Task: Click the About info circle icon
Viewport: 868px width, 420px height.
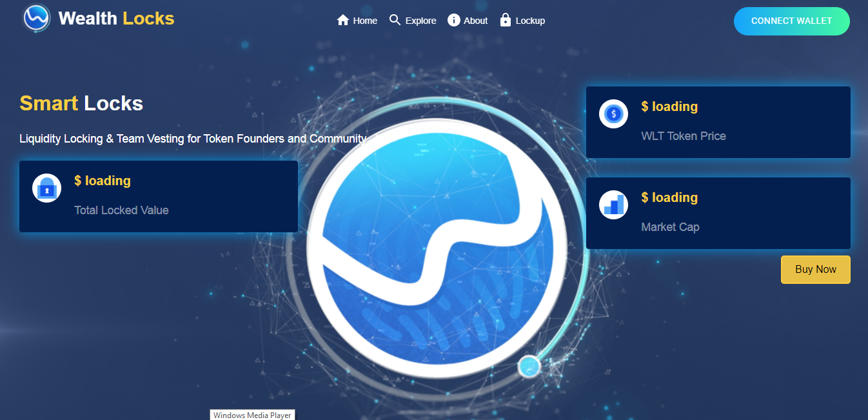Action: coord(454,21)
